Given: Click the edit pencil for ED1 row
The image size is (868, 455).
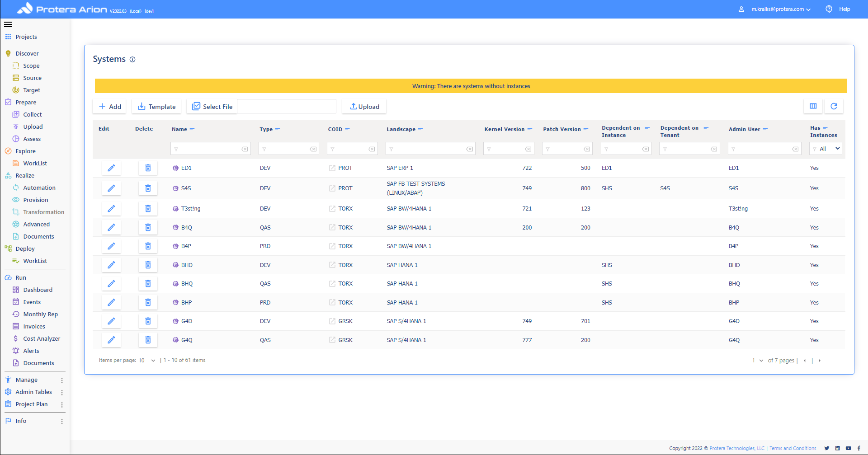Looking at the screenshot, I should (x=111, y=168).
